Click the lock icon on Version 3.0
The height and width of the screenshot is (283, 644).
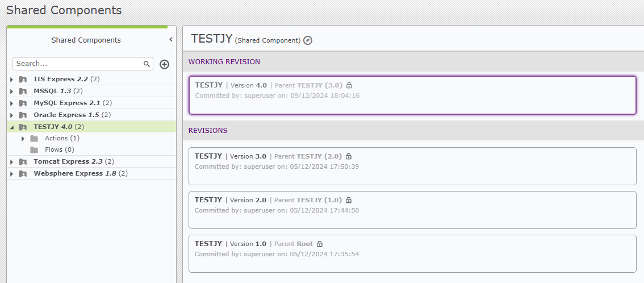(349, 156)
